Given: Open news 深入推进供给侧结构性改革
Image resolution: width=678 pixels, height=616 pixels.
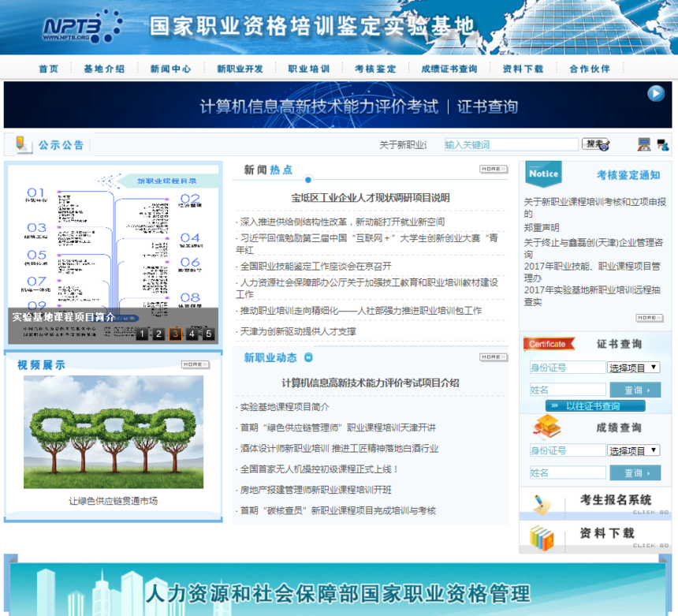Looking at the screenshot, I should 342,222.
